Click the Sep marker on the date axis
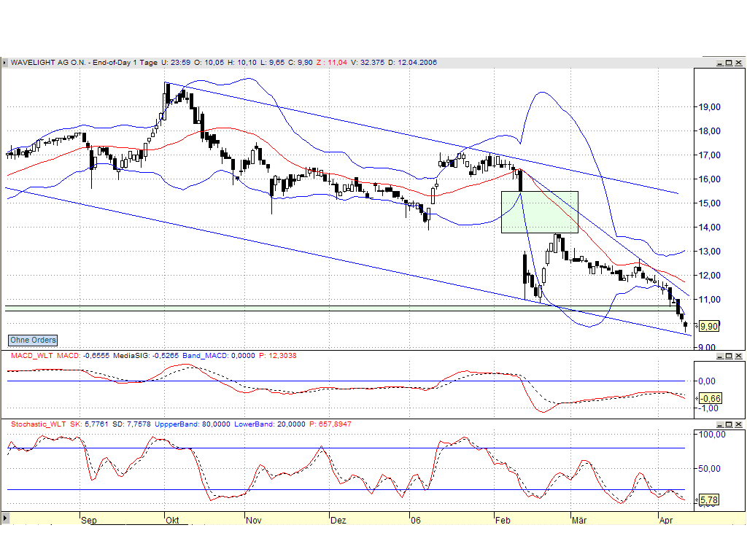Image resolution: width=747 pixels, height=560 pixels. coord(88,520)
